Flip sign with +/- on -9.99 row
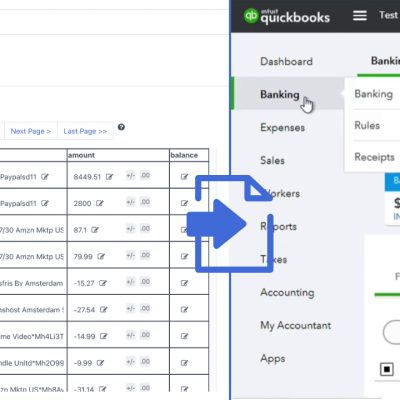The image size is (400, 400). tap(131, 362)
